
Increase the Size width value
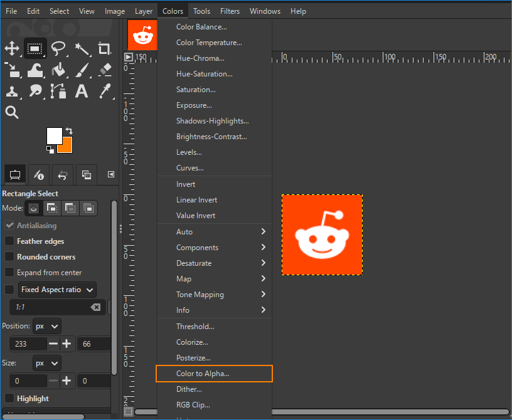pos(67,381)
